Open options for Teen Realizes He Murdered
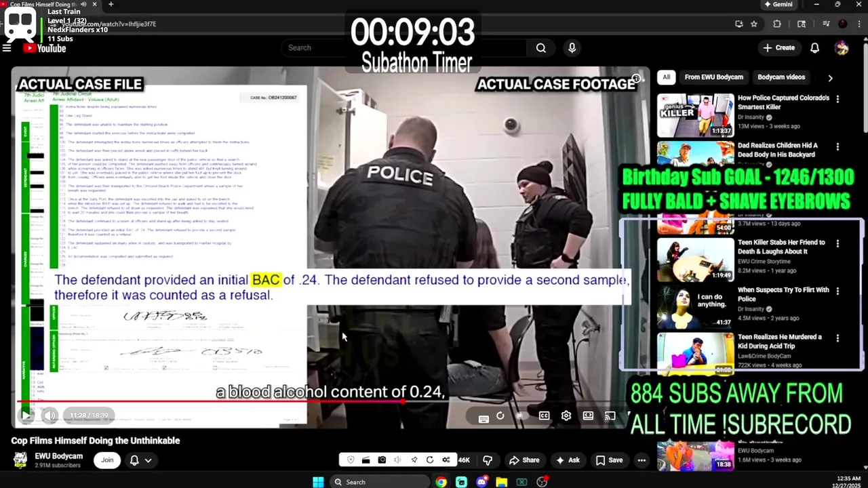Screen dimensions: 868x488 (x=837, y=338)
